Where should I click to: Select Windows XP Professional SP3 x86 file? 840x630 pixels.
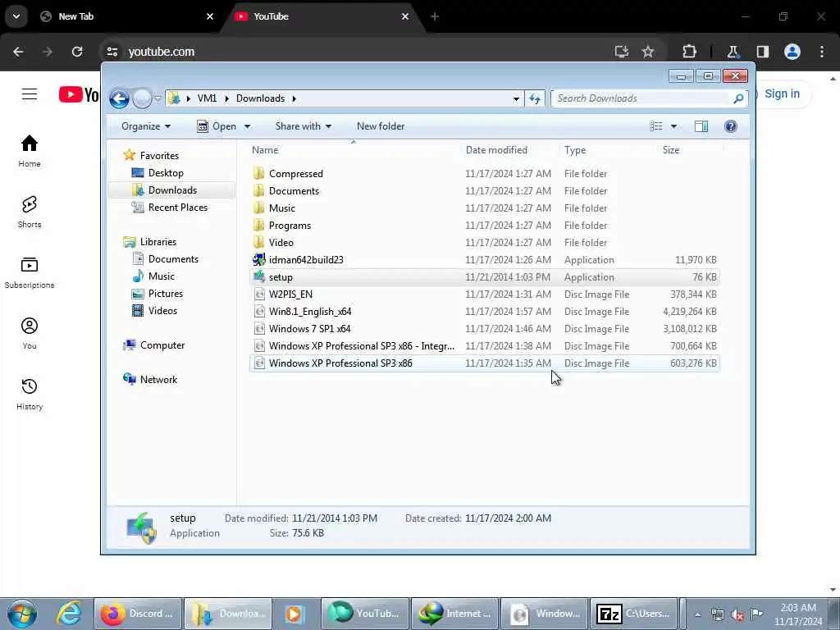pos(485,363)
